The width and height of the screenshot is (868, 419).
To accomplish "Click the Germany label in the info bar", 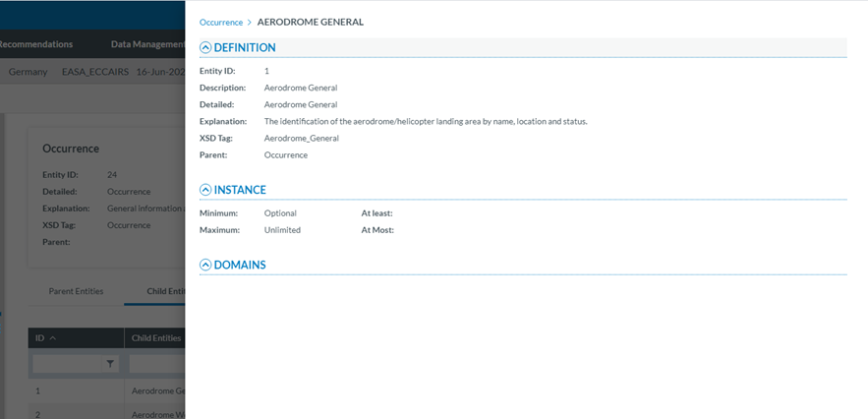I will coord(28,72).
